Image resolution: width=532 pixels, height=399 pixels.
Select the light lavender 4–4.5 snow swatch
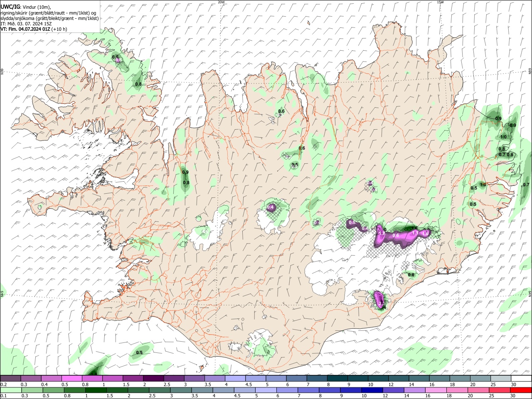235,379
